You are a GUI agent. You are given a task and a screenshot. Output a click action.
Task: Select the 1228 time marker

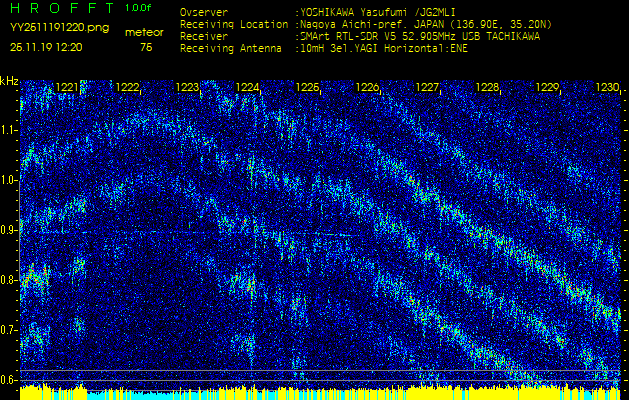click(x=487, y=88)
